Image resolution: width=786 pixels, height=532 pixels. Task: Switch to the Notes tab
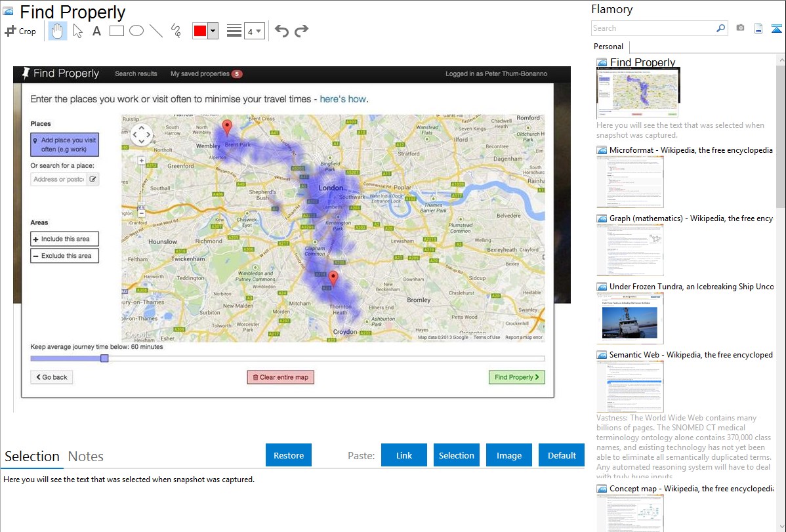click(x=86, y=457)
